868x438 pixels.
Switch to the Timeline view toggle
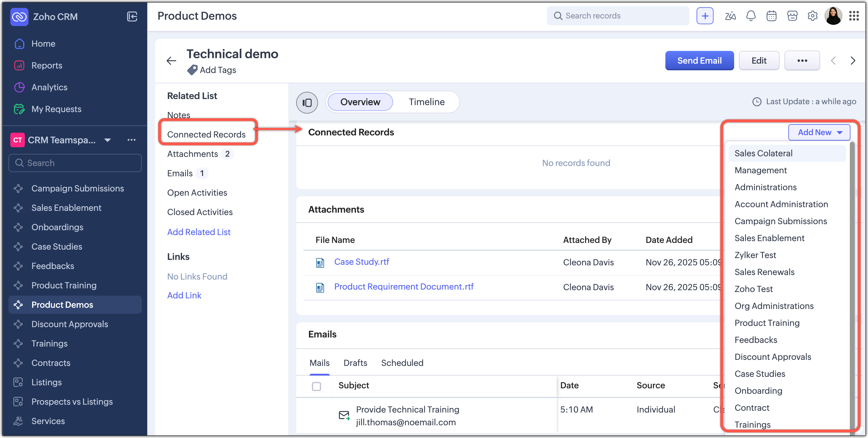427,102
